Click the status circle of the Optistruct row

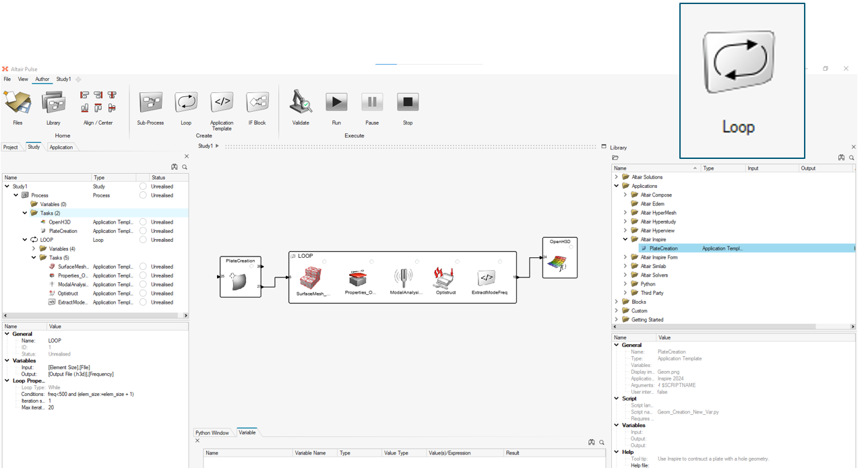point(143,294)
